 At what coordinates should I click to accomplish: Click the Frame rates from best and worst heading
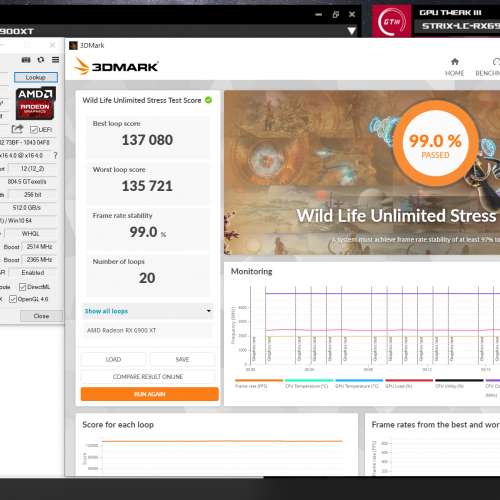[x=436, y=425]
